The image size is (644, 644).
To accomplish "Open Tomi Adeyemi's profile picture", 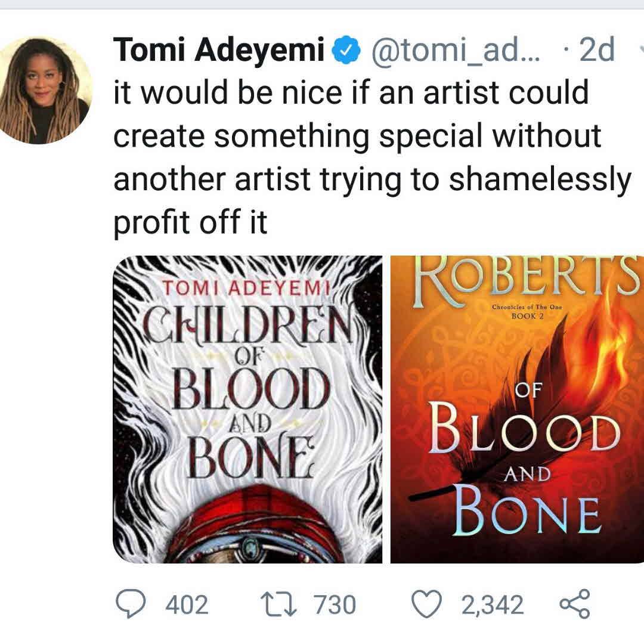I will point(45,89).
